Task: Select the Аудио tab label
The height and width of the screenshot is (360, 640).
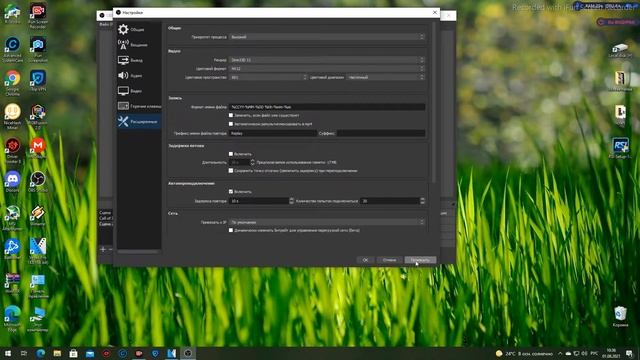Action: [136, 76]
